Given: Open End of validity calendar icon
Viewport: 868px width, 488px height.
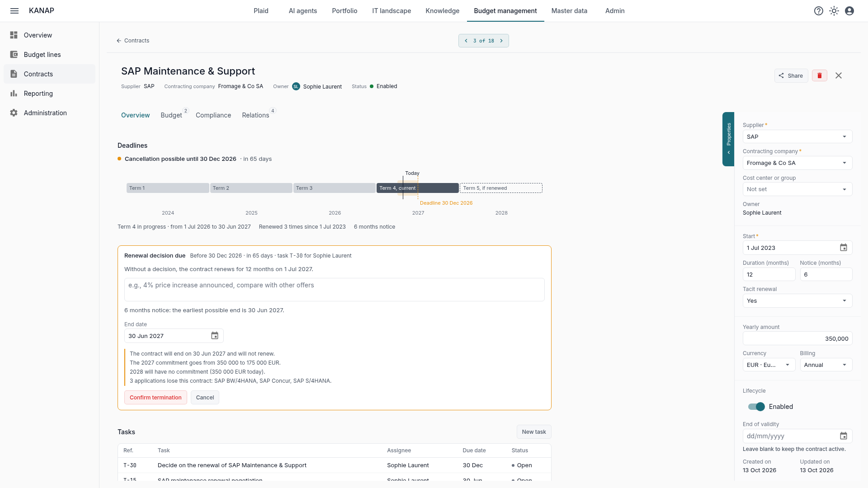Looking at the screenshot, I should pos(844,436).
